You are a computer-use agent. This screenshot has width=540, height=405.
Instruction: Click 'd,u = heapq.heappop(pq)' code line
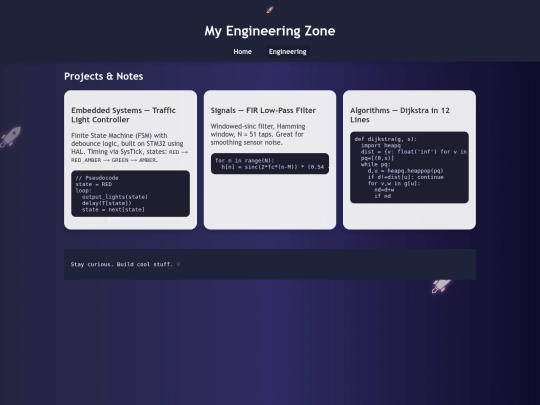[405, 170]
